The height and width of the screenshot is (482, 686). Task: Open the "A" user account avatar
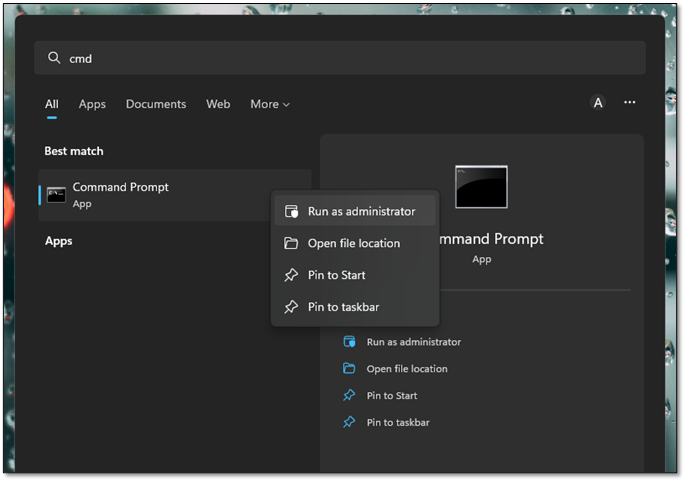[x=598, y=102]
